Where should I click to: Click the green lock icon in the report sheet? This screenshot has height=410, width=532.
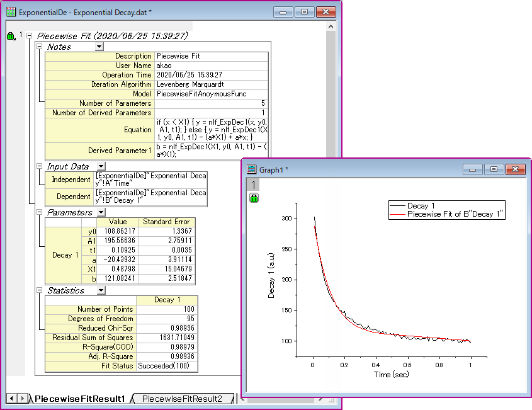11,37
